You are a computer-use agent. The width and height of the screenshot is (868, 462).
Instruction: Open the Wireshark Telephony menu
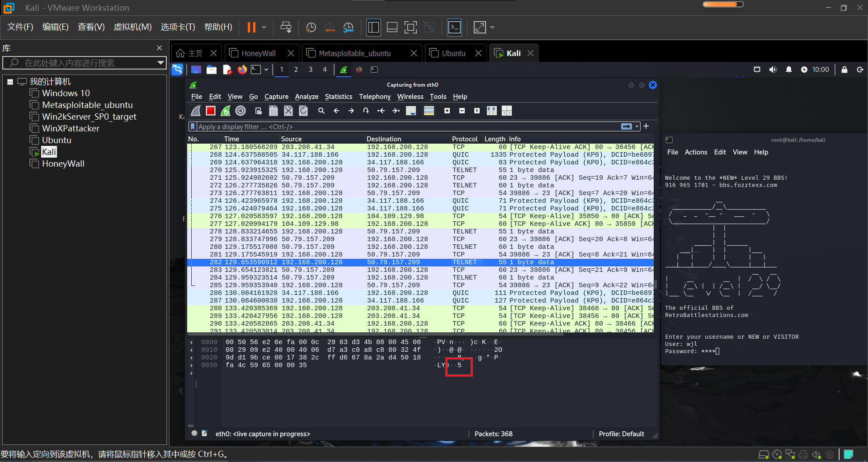point(375,97)
